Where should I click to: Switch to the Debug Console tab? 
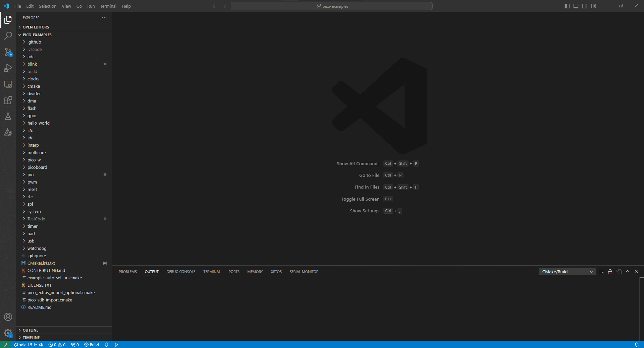(181, 272)
